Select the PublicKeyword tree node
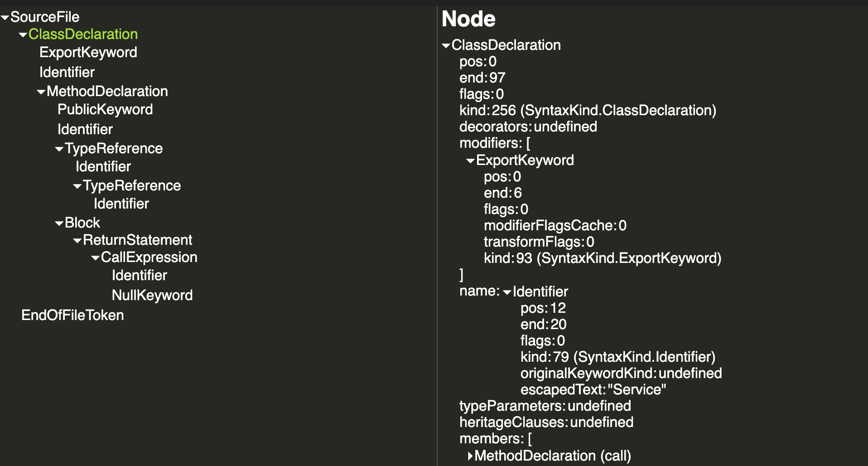868x466 pixels. [105, 109]
